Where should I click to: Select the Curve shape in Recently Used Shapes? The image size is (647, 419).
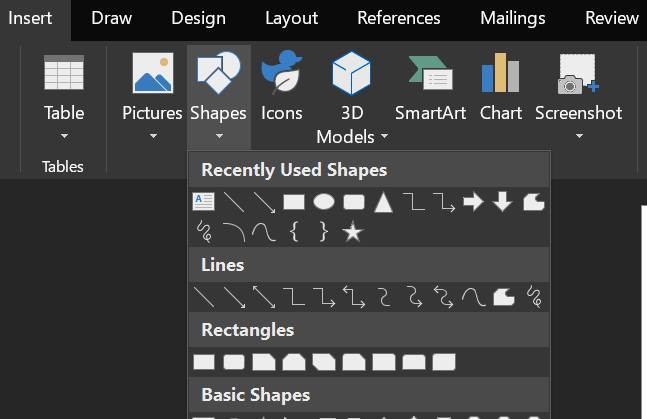click(x=264, y=232)
